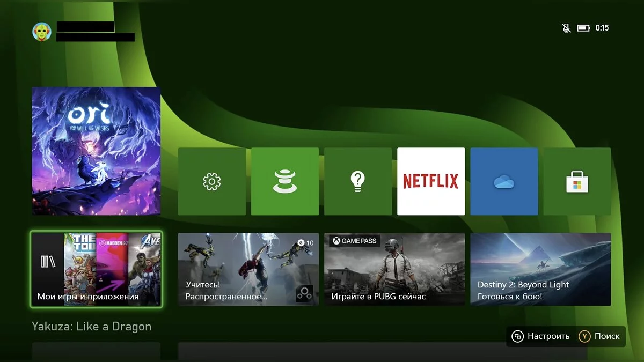644x362 pixels.
Task: Click the library books icon in games tile
Action: tap(48, 262)
